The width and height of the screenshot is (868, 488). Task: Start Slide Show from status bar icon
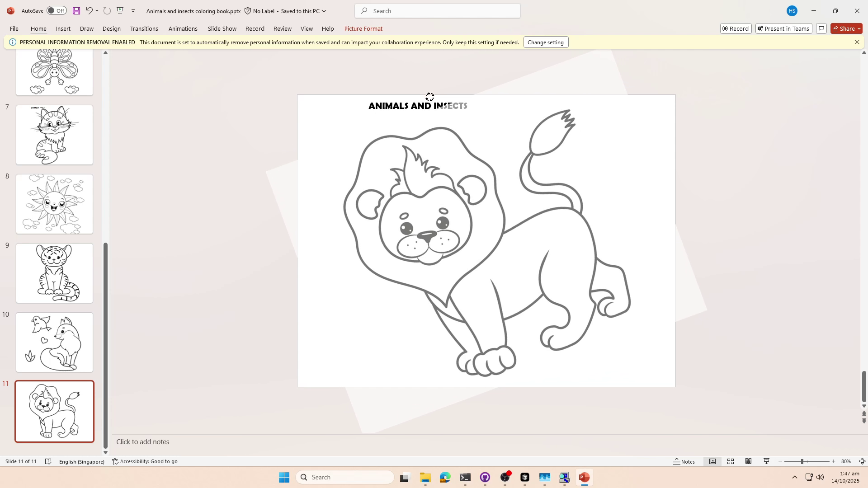(766, 461)
